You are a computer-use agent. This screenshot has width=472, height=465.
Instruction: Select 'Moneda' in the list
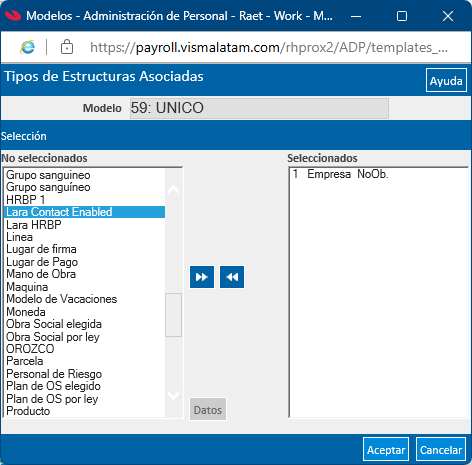[x=85, y=312]
